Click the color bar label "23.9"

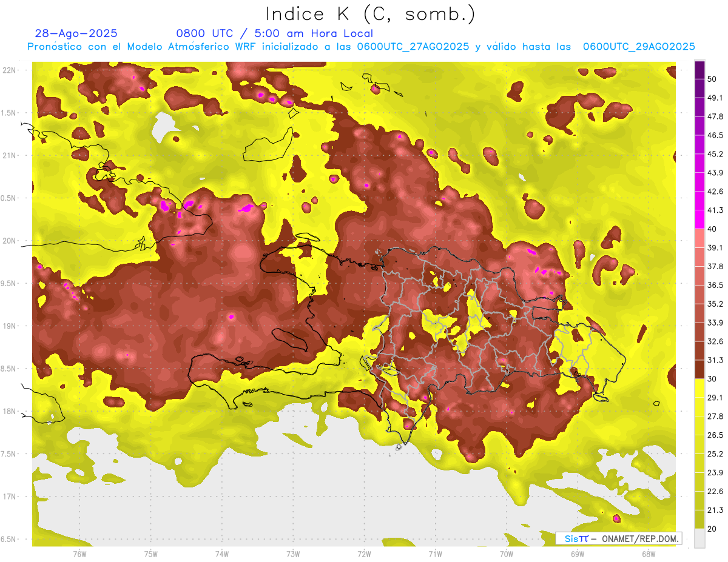click(x=715, y=472)
